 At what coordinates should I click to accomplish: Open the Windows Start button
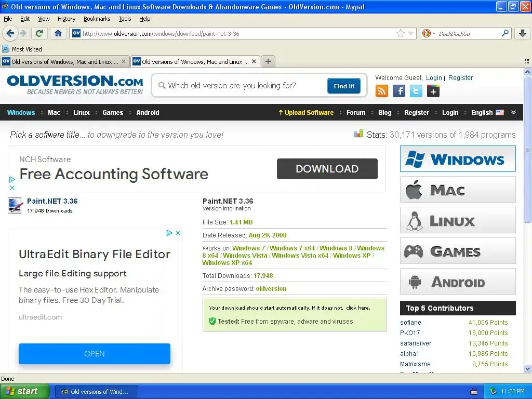click(x=24, y=391)
